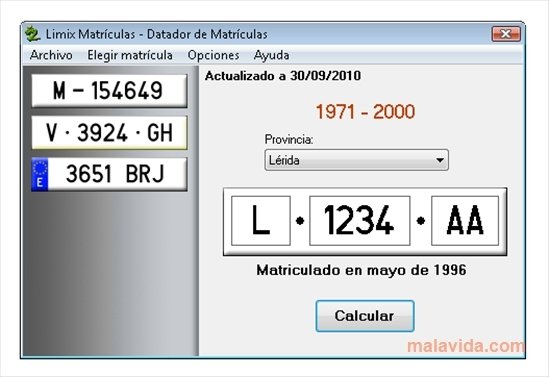The height and width of the screenshot is (377, 549).
Task: Click the Limix app icon in title bar
Action: tap(33, 34)
